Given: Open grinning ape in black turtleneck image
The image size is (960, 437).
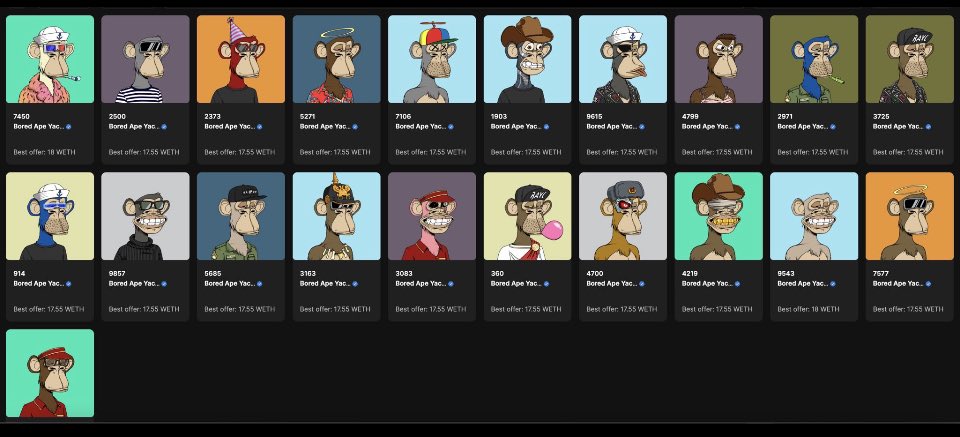Looking at the screenshot, I should (x=146, y=216).
